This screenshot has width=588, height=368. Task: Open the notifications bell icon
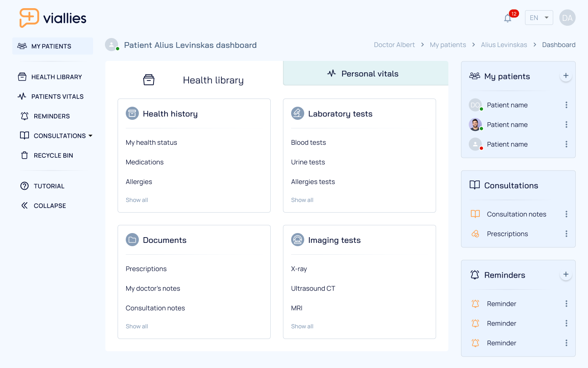tap(508, 18)
